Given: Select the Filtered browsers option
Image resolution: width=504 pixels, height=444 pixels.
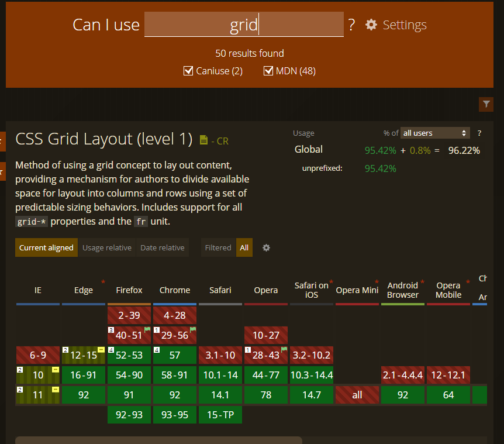Looking at the screenshot, I should click(x=218, y=247).
